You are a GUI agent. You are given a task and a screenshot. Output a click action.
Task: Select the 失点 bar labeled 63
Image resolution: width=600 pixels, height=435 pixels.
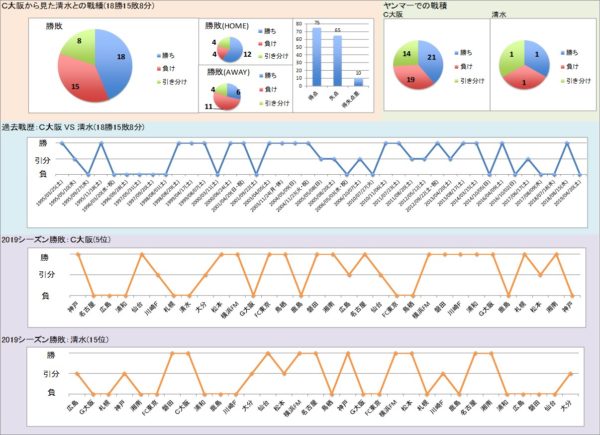[338, 60]
